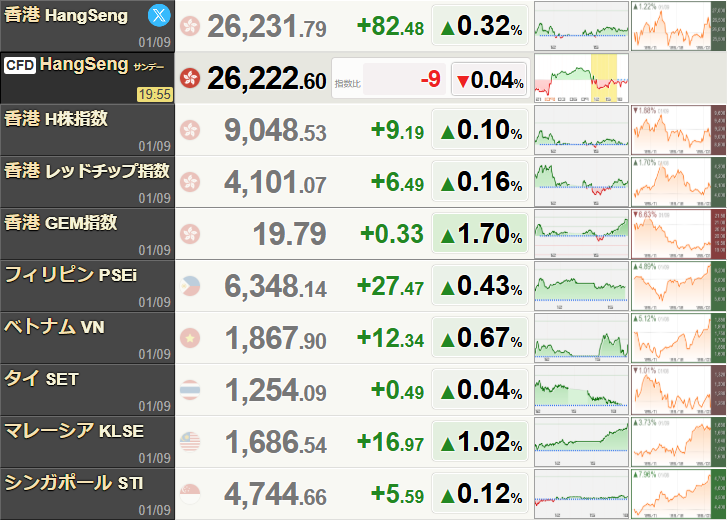Click SET price 1,254.09
This screenshot has width=727, height=520.
(276, 391)
